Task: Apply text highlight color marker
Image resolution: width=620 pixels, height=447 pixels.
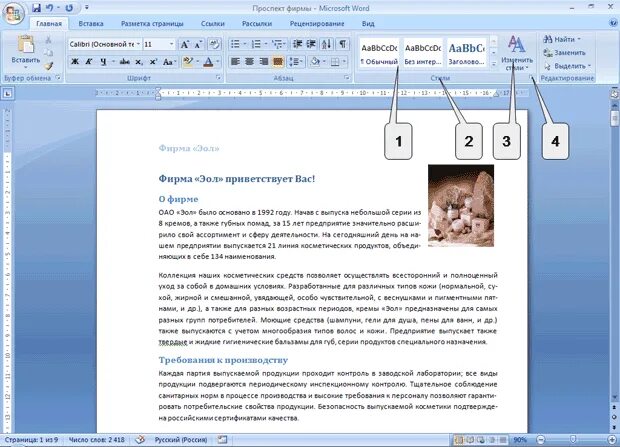Action: pos(188,62)
